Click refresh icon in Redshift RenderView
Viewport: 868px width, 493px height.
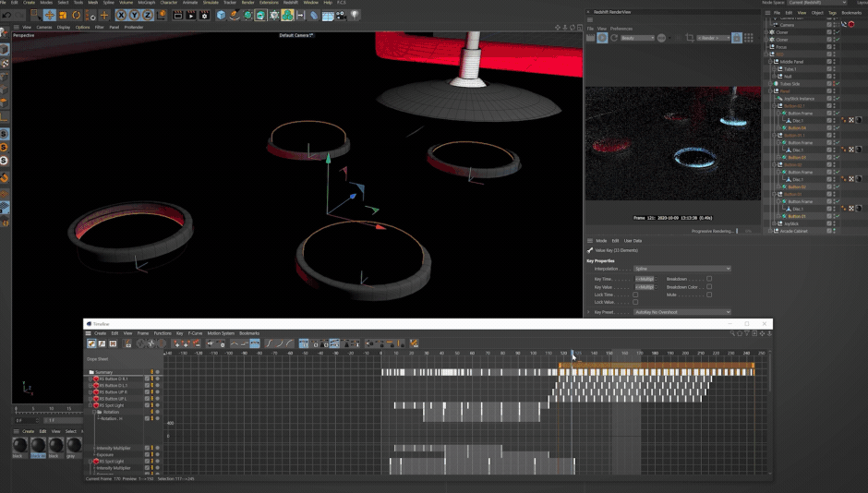(x=614, y=38)
